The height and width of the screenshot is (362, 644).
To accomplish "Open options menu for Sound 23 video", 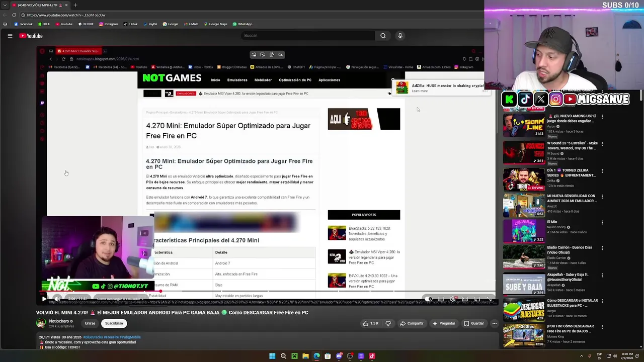I will pyautogui.click(x=602, y=144).
